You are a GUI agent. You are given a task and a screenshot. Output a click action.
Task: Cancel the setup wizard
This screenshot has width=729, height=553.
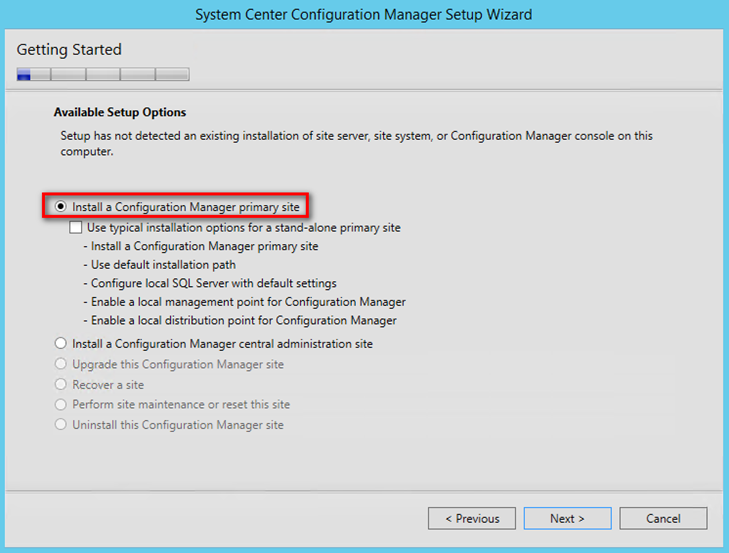tap(663, 518)
